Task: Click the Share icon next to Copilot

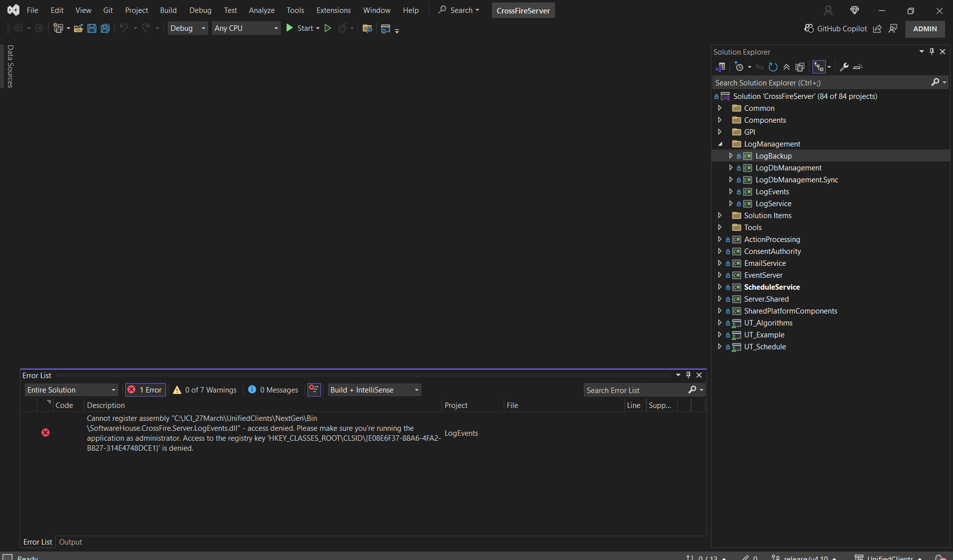Action: coord(877,29)
